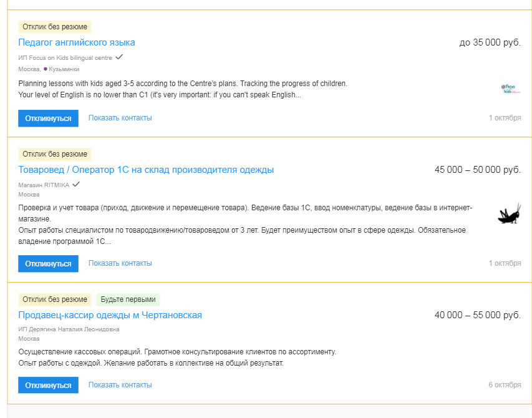Click the Кузьминки metro station label
The height and width of the screenshot is (418, 532).
point(64,69)
